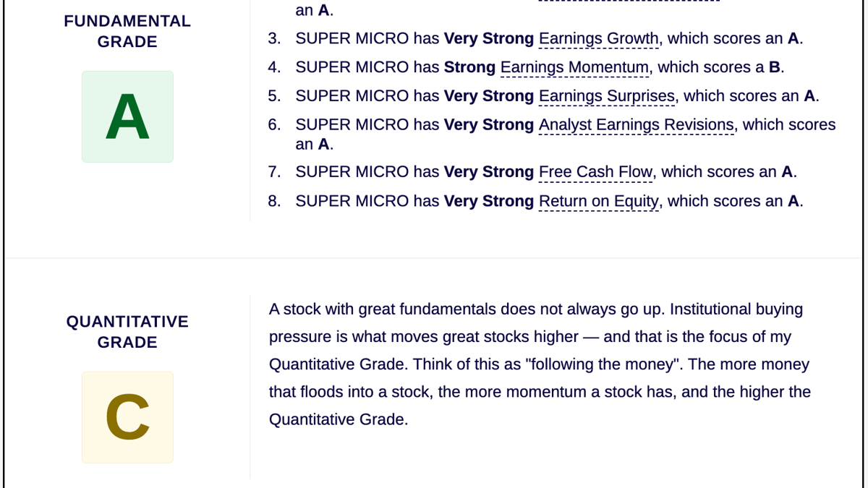Viewport: 868px width, 488px height.
Task: Open the Free Cash Flow link
Action: pyautogui.click(x=596, y=172)
